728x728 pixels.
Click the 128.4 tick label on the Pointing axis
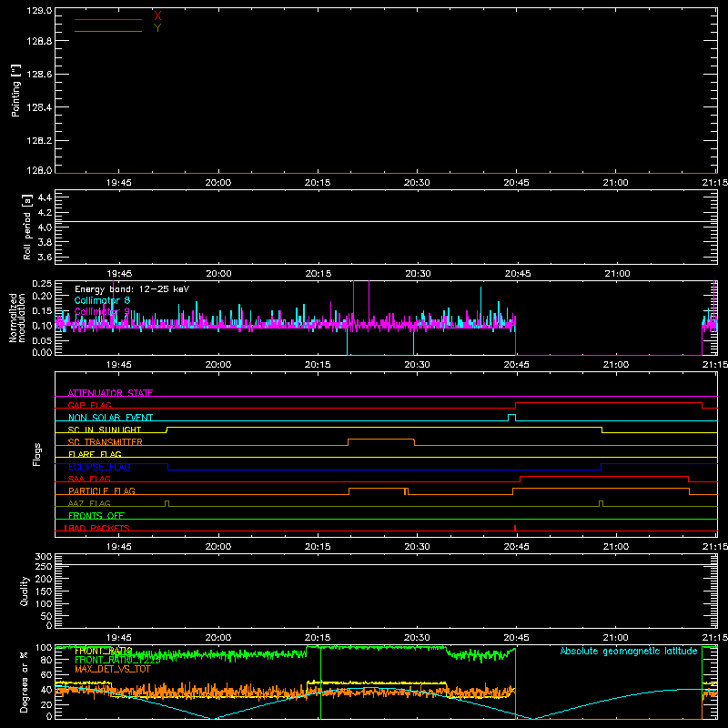coord(39,107)
